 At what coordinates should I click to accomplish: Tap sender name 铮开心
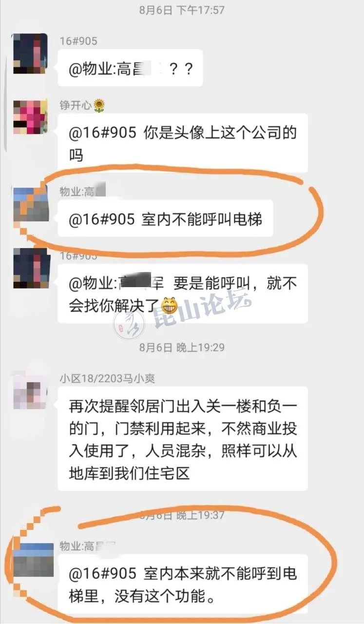pos(76,105)
